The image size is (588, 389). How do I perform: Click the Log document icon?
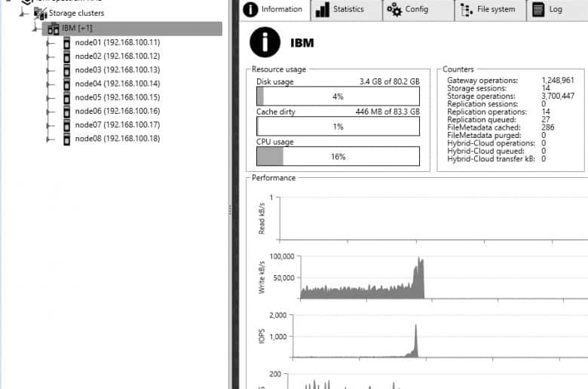(538, 10)
